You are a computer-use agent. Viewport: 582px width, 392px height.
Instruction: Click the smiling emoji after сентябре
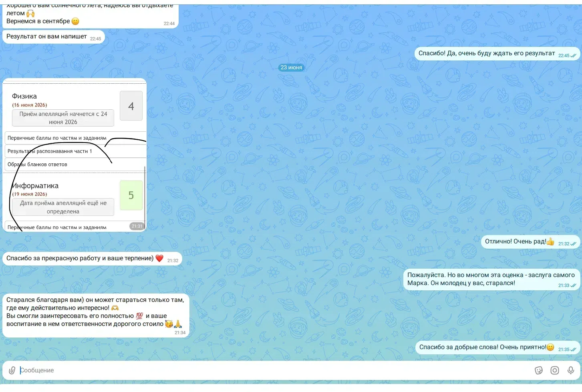pyautogui.click(x=75, y=21)
